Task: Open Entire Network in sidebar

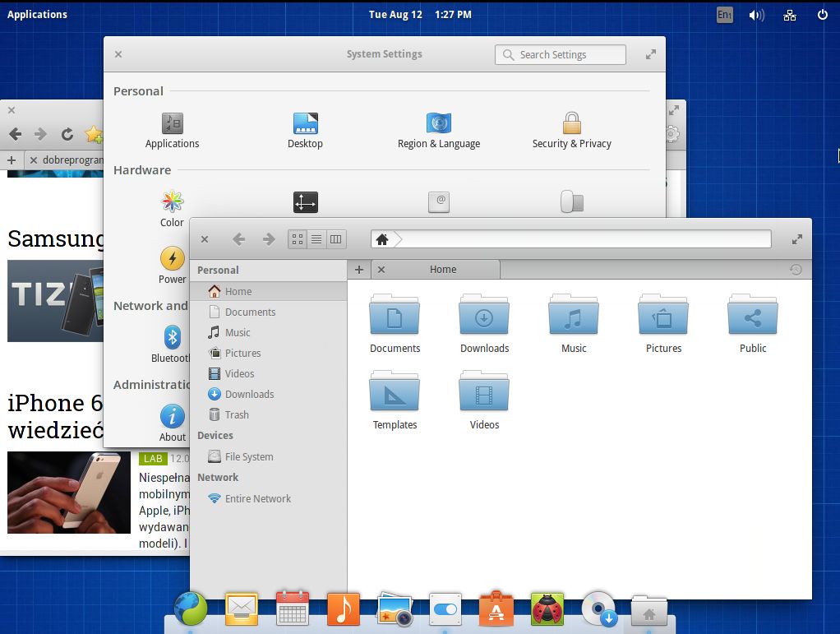Action: coord(257,499)
